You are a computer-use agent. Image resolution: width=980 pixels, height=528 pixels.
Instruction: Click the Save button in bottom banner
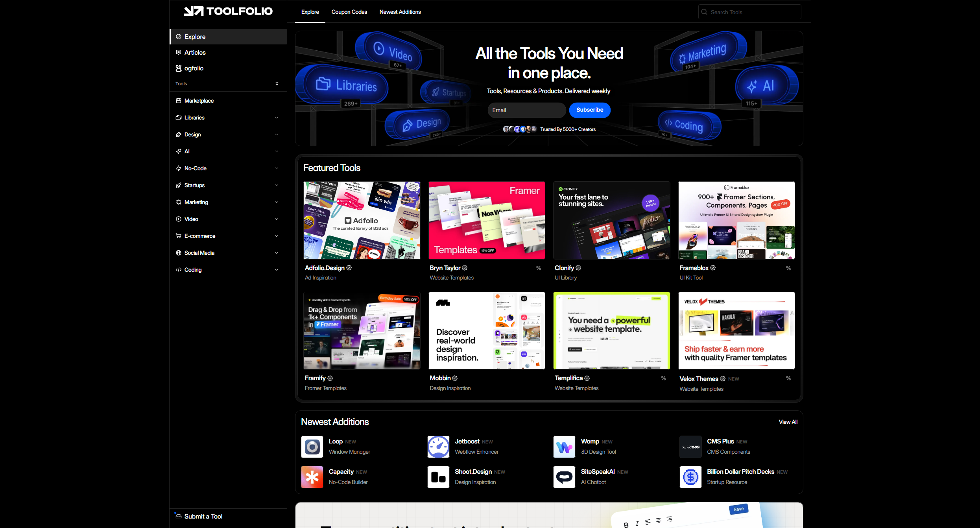[x=739, y=509]
